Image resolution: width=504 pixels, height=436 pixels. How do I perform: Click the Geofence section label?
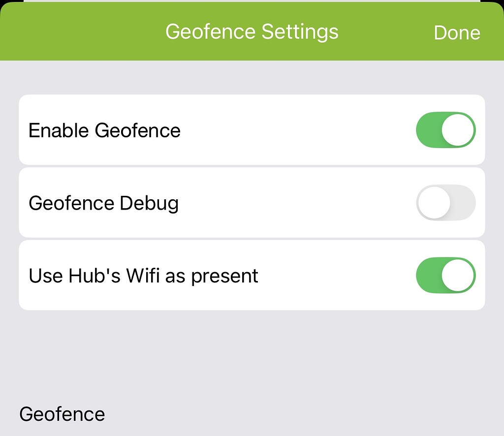pyautogui.click(x=62, y=414)
